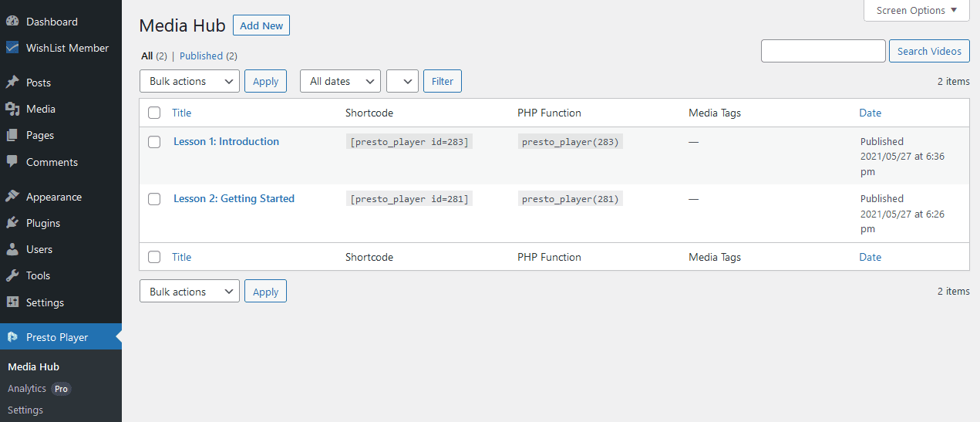Click the Posts pushpin icon

pyautogui.click(x=12, y=83)
